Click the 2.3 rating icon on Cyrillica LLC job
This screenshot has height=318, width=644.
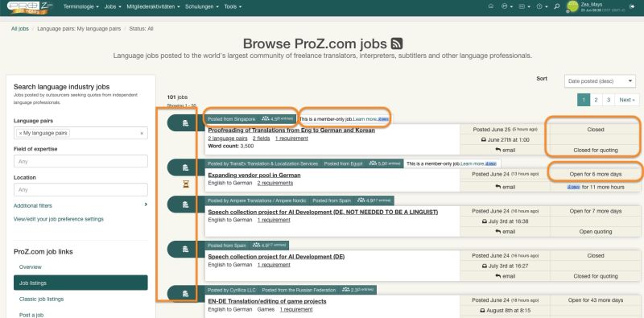tap(345, 290)
